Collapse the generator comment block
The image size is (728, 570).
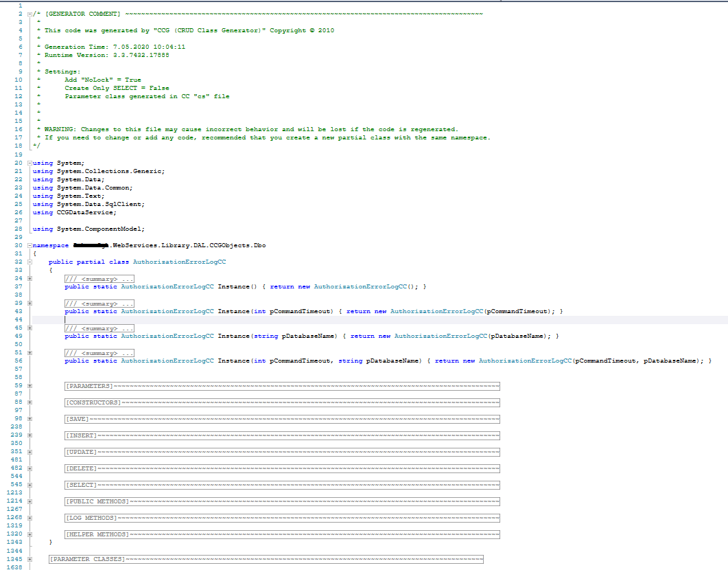coord(30,14)
